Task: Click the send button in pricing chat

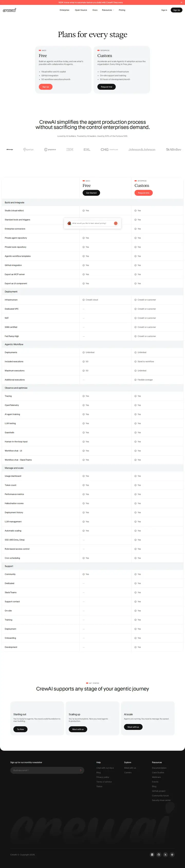Action: pyautogui.click(x=116, y=223)
